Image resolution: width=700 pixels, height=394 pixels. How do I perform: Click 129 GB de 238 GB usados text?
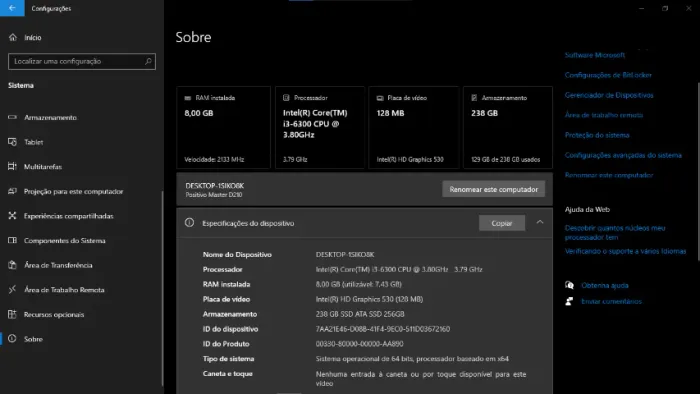point(505,159)
